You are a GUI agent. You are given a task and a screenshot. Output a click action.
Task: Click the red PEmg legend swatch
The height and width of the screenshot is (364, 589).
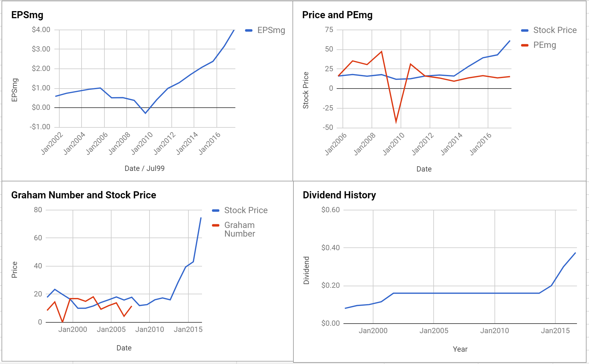tap(525, 45)
